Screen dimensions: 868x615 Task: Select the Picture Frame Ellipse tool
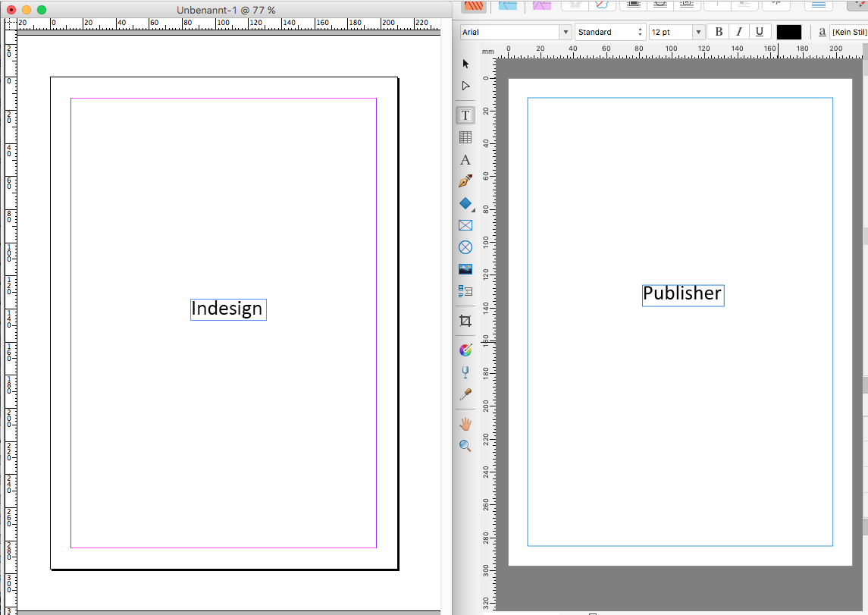click(x=465, y=247)
